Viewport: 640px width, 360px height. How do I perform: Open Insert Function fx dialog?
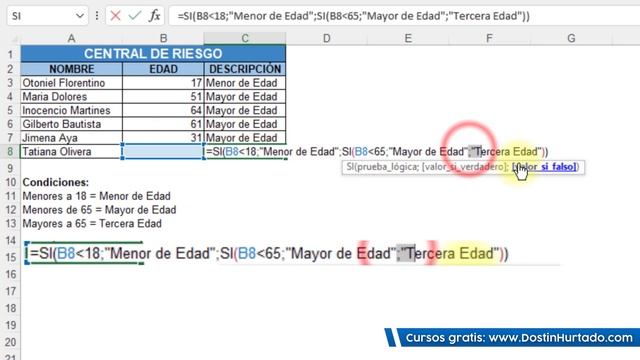point(154,16)
